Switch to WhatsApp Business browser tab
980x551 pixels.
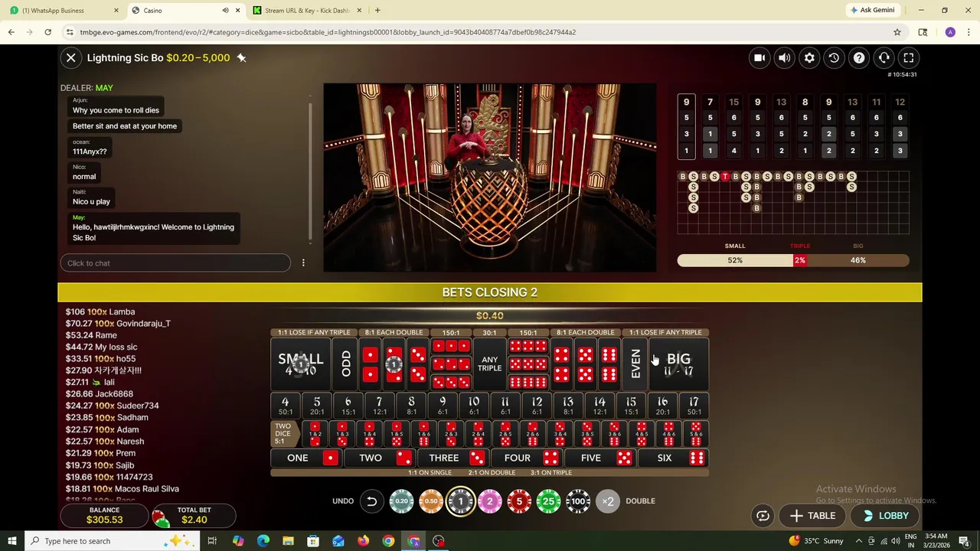pyautogui.click(x=63, y=11)
